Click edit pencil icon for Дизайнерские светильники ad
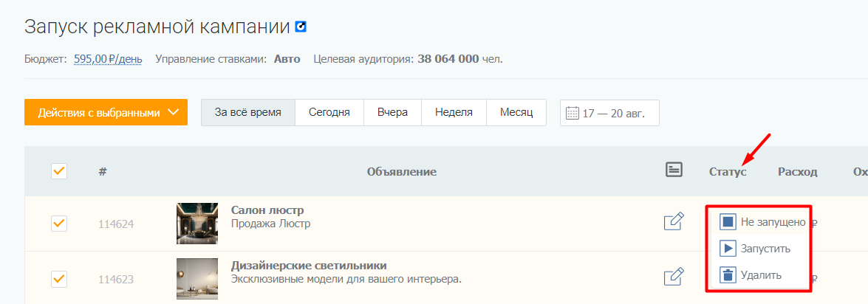Viewport: 868px width, 304px height. (x=673, y=277)
